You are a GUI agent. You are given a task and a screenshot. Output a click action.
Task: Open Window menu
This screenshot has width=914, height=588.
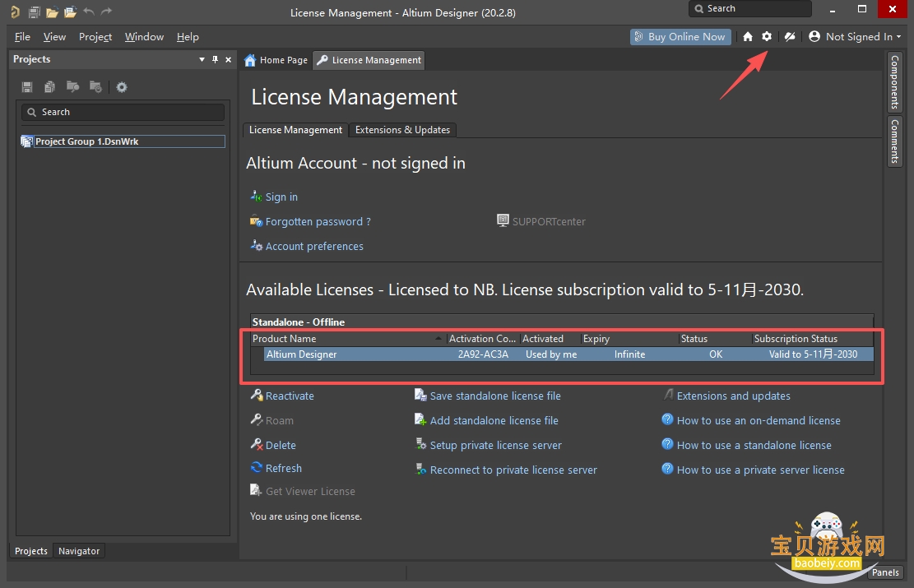click(x=144, y=37)
